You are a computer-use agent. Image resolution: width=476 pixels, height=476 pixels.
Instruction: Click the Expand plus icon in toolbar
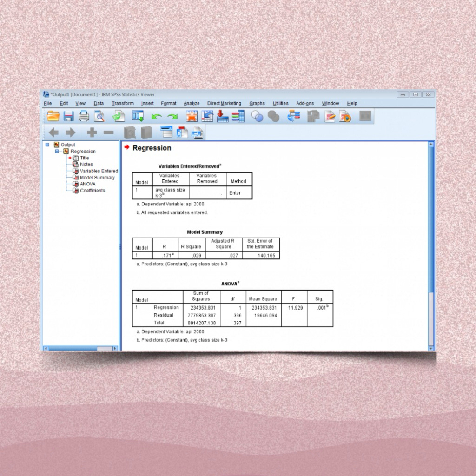coord(92,132)
